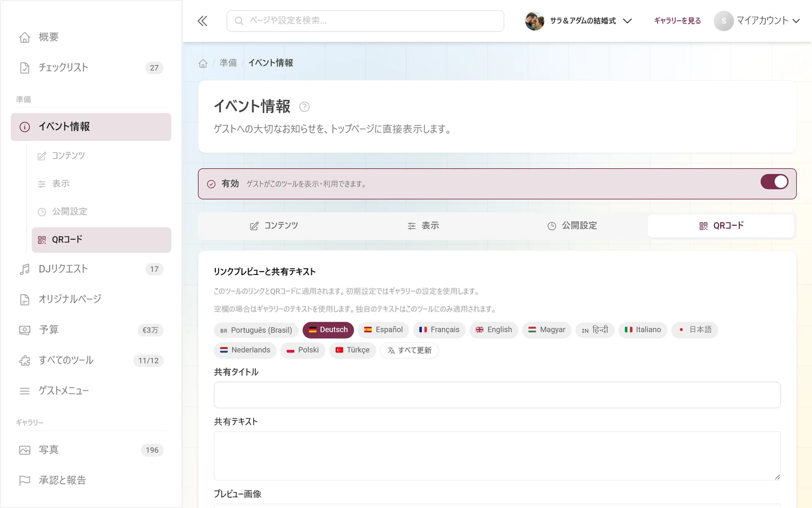
Task: Select the Türkçe language chip
Action: click(x=352, y=350)
